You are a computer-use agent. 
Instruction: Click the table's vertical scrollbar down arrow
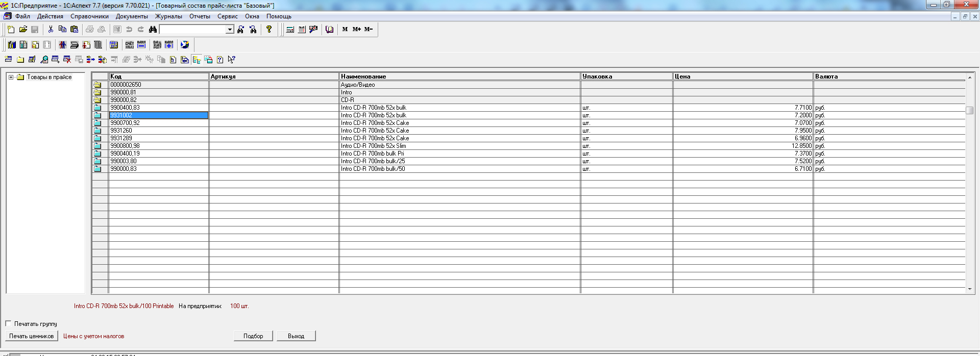click(970, 289)
